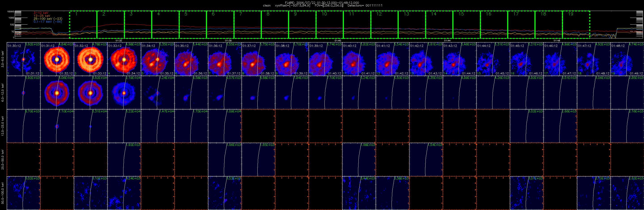Click the FLARE 2006/07/22 title text
This screenshot has height=210, width=644.
click(x=322, y=3)
